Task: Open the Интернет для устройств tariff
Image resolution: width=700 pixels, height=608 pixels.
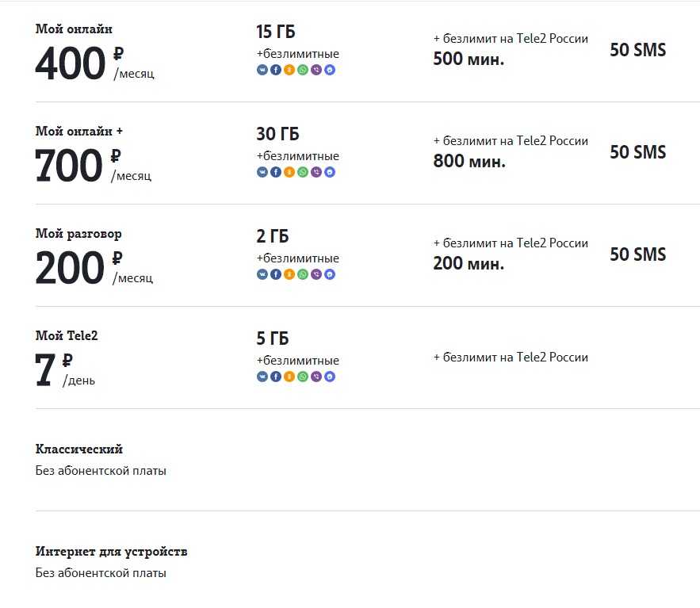Action: pyautogui.click(x=111, y=552)
